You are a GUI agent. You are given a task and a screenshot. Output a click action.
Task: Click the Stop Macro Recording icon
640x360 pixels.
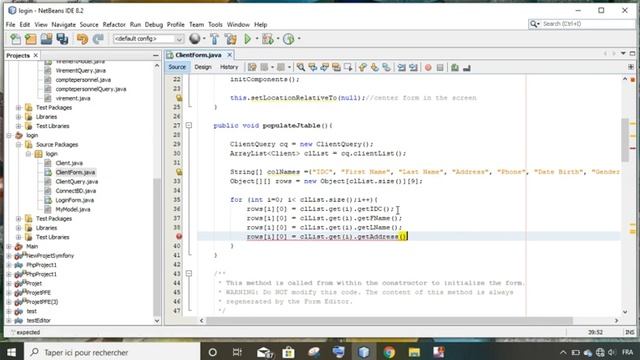tap(440, 67)
